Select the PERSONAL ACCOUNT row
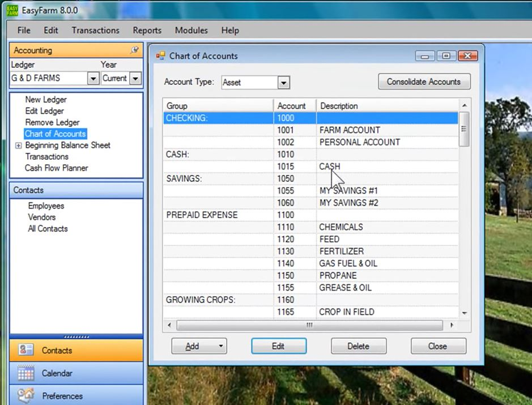The width and height of the screenshot is (532, 405). coord(310,143)
